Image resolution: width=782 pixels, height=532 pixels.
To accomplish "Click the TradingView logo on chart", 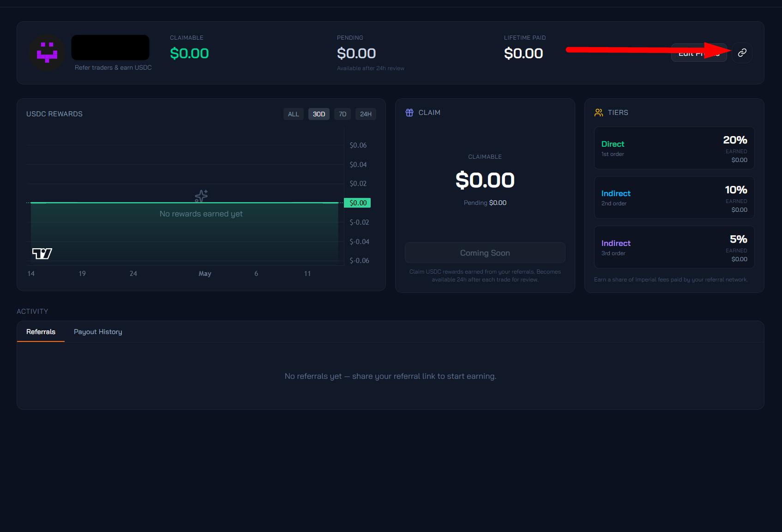I will click(42, 253).
